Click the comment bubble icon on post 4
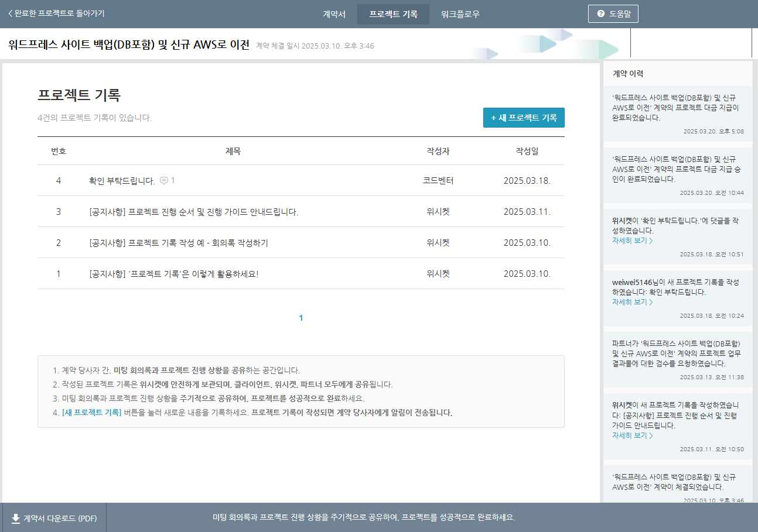 pos(164,181)
